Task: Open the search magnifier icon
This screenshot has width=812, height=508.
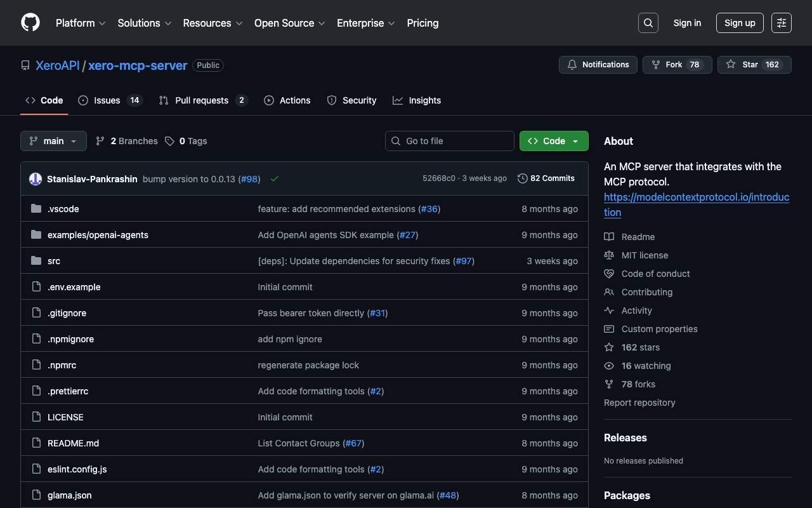Action: point(648,23)
